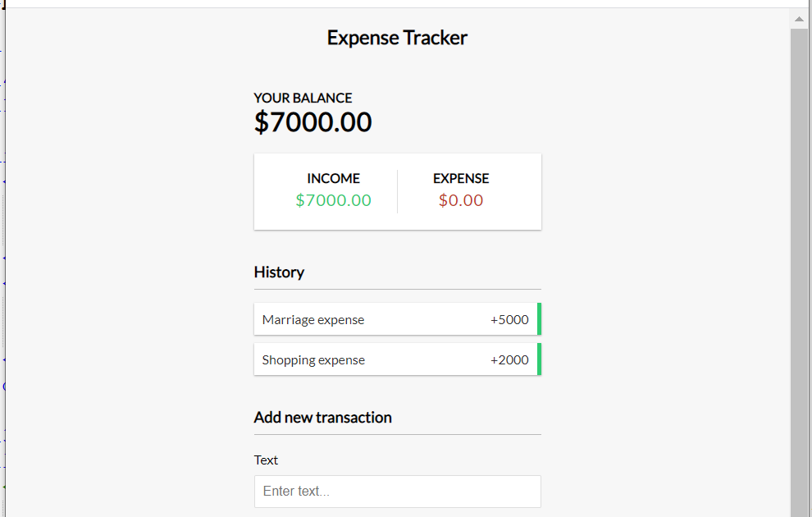Click the divider between Income and Expense
The height and width of the screenshot is (517, 812).
point(397,191)
